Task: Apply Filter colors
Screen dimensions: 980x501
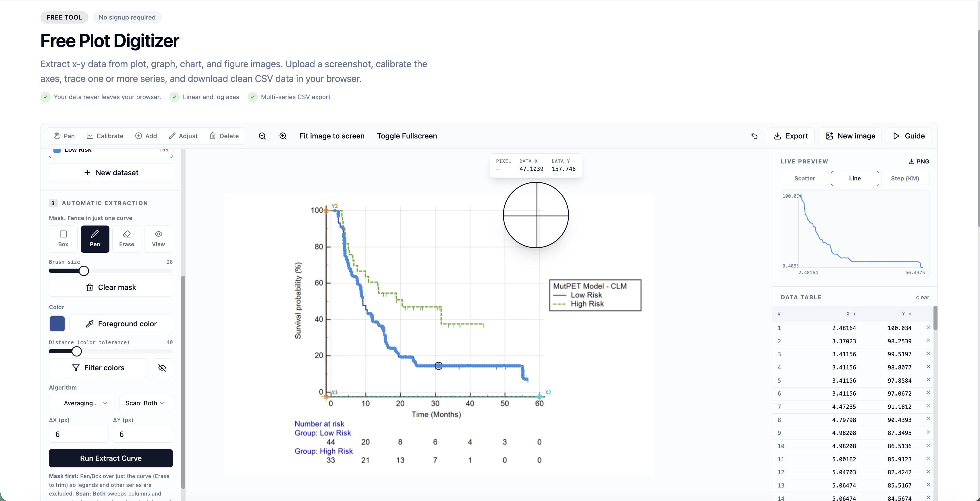Action: (98, 368)
